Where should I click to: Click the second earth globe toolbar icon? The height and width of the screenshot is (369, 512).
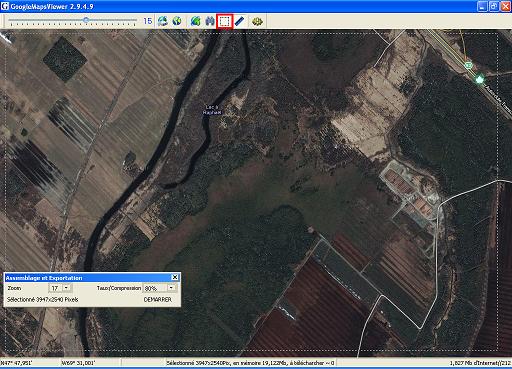[x=177, y=21]
